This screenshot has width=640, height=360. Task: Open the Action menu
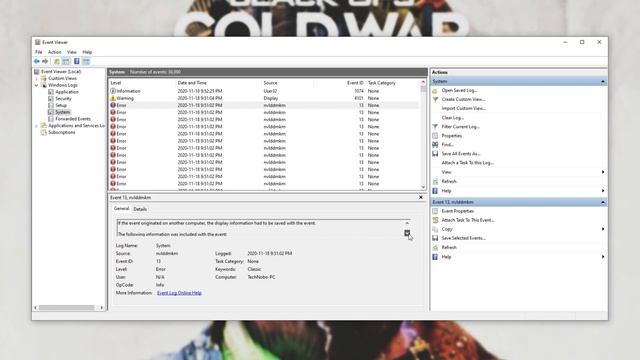[54, 52]
